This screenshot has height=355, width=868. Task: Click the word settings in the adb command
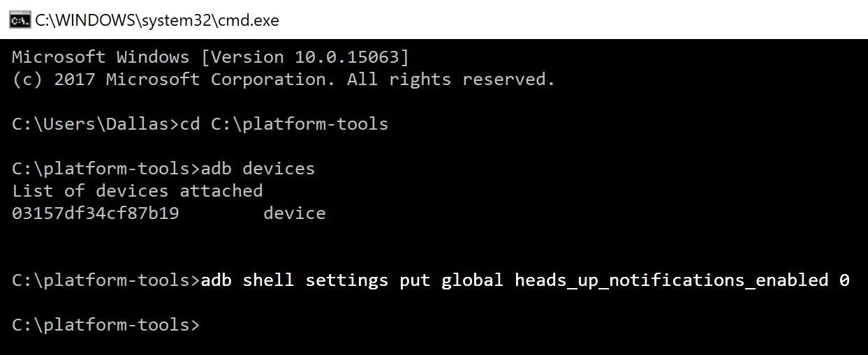coord(346,280)
